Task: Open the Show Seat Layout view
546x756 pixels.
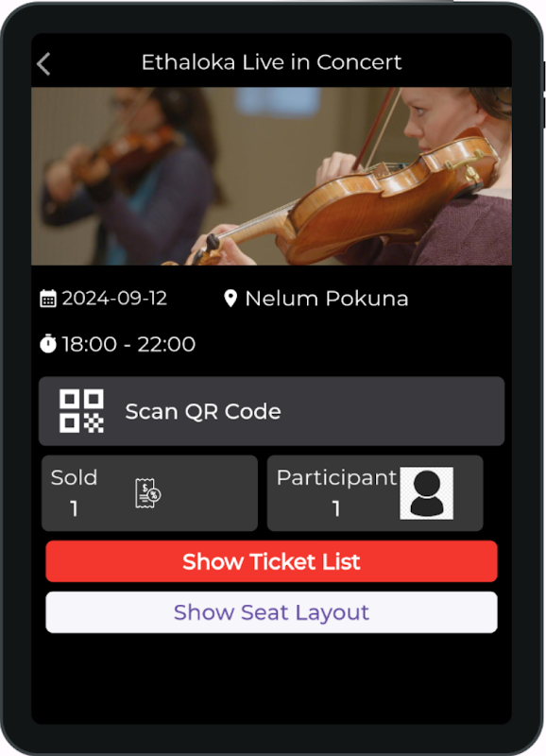Action: (x=271, y=612)
